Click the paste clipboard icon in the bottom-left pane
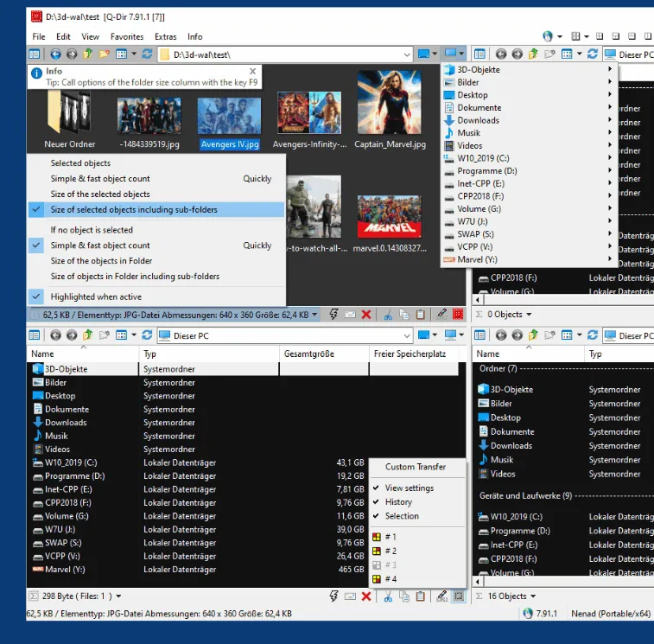 tap(420, 596)
